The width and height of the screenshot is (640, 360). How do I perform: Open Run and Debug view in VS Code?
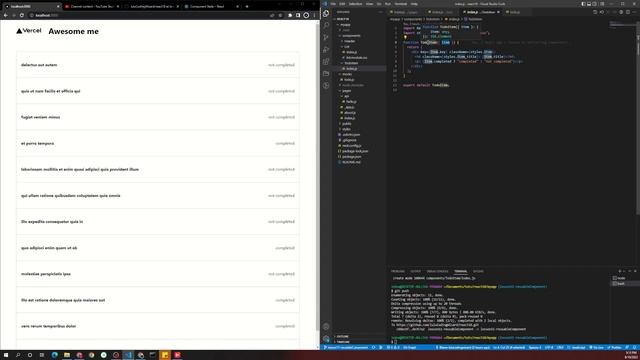point(326,49)
